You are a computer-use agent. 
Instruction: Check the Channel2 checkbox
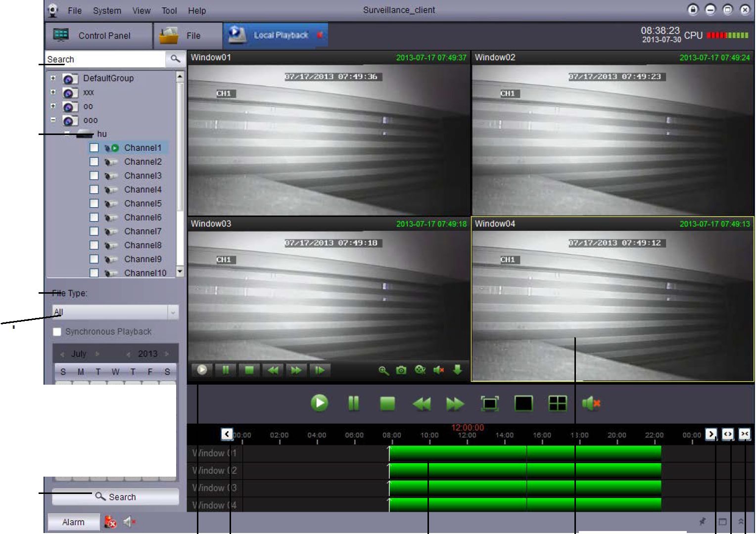coord(94,162)
